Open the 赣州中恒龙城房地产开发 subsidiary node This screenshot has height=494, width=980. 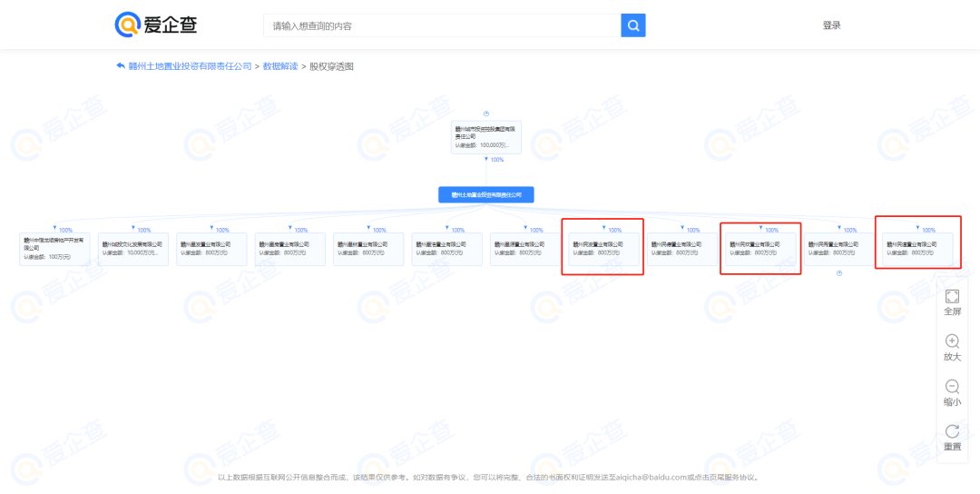[x=54, y=250]
